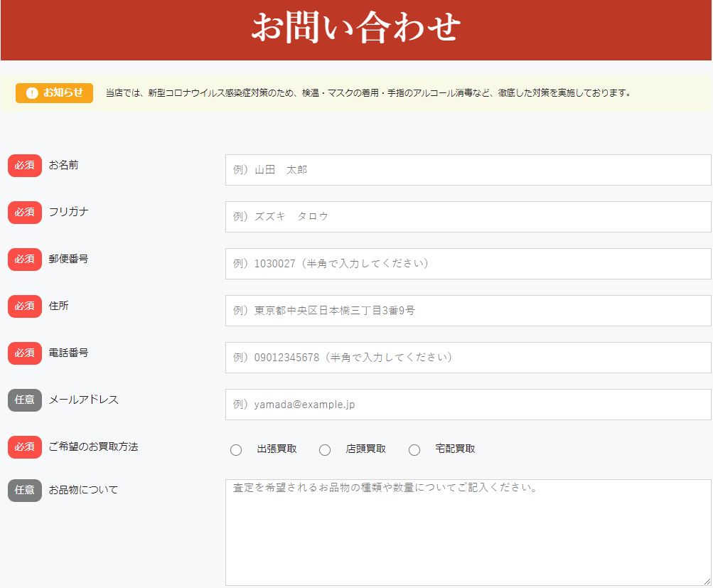Click the お品物について label
The image size is (713, 588).
pyautogui.click(x=83, y=490)
